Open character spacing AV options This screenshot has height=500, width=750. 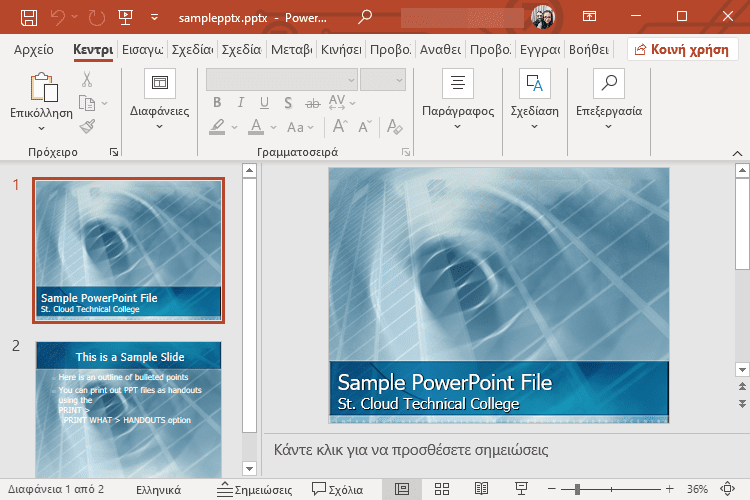(342, 102)
